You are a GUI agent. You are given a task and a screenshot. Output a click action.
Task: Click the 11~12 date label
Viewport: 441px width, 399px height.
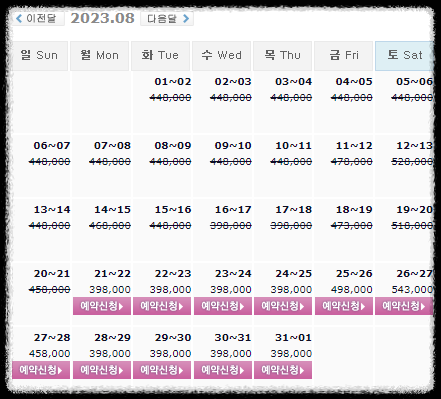coord(354,146)
